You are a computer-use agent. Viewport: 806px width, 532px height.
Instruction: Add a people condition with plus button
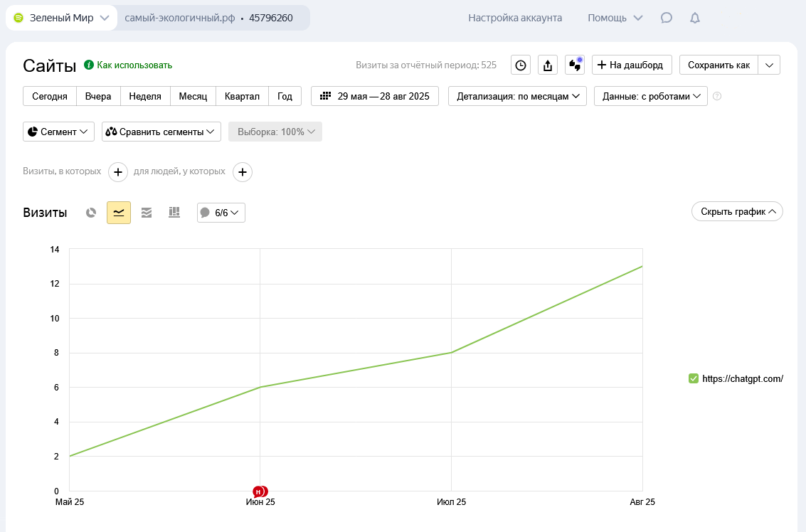(x=243, y=172)
